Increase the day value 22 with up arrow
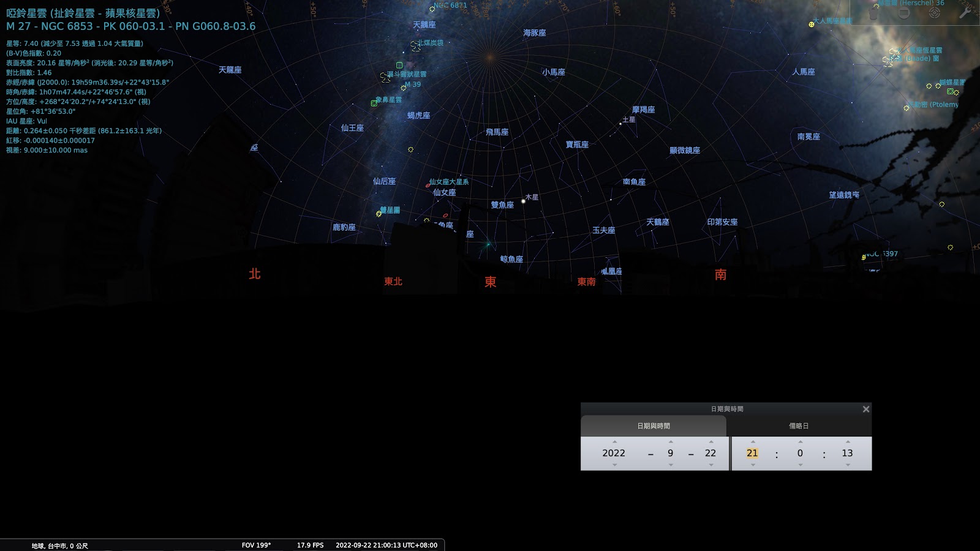Image resolution: width=980 pixels, height=551 pixels. click(710, 441)
